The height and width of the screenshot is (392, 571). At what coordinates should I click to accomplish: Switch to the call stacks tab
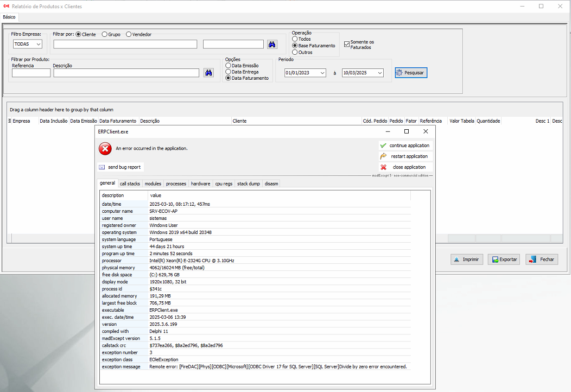130,184
